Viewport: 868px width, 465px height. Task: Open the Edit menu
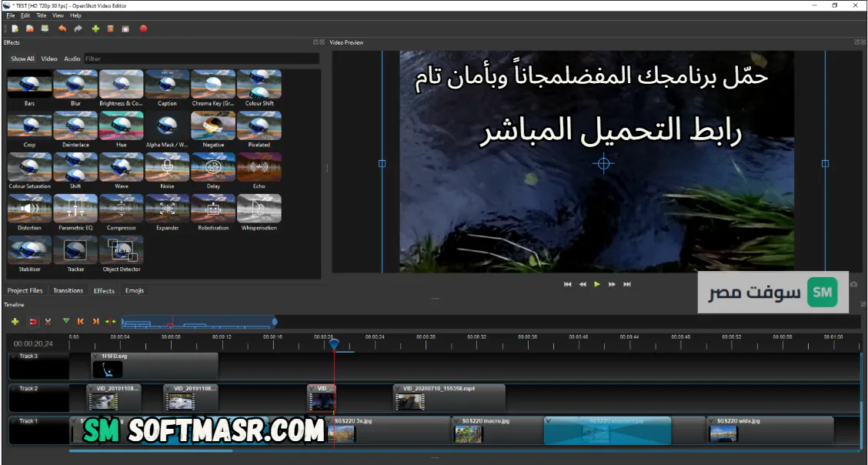pyautogui.click(x=25, y=15)
